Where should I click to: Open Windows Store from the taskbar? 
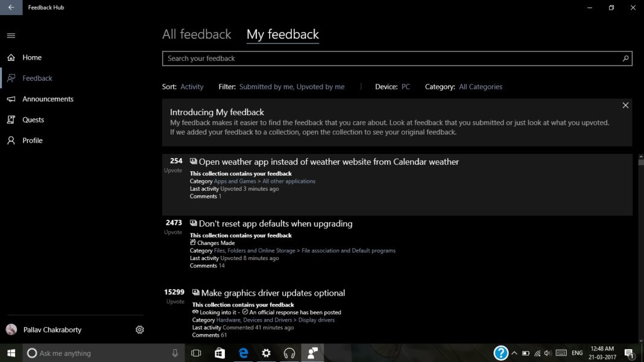[219, 353]
